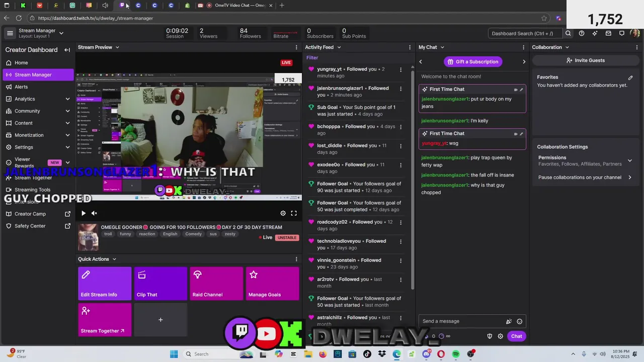Switch to the OmeTV Video Chat tab
This screenshot has width=644, height=362.
coord(239,6)
